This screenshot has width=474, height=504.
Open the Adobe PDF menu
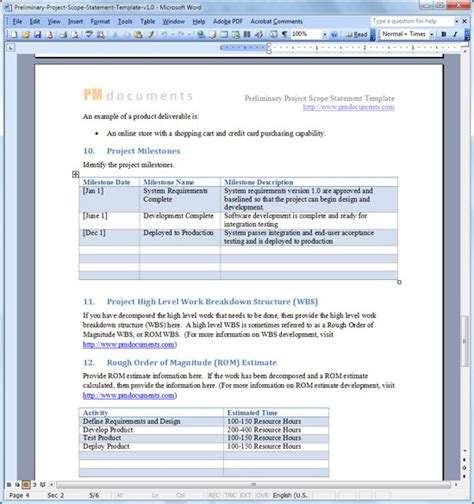tap(228, 22)
